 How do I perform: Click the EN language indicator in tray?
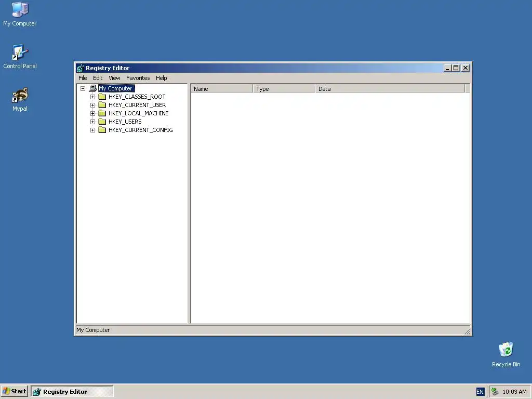tap(480, 392)
